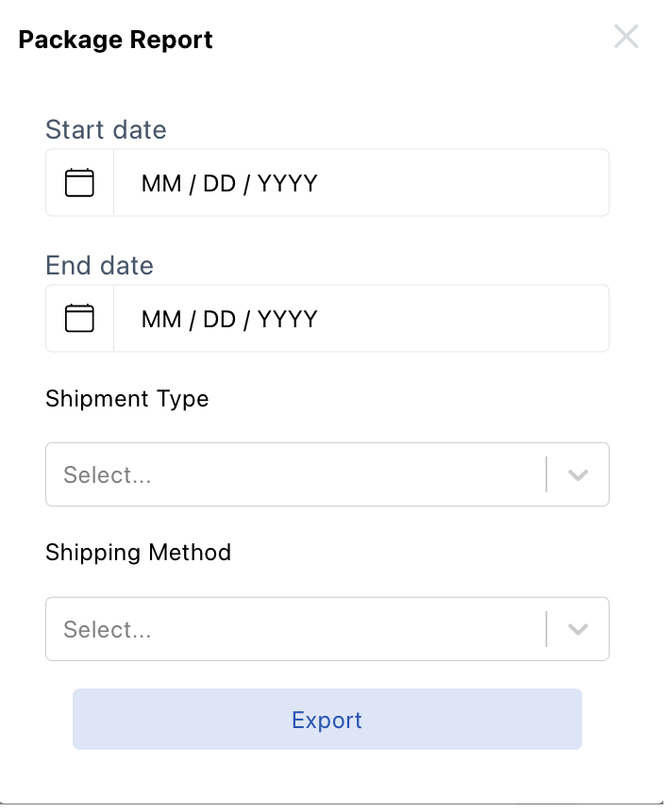This screenshot has height=812, width=670.
Task: Click the Shipment Type label
Action: 126,399
